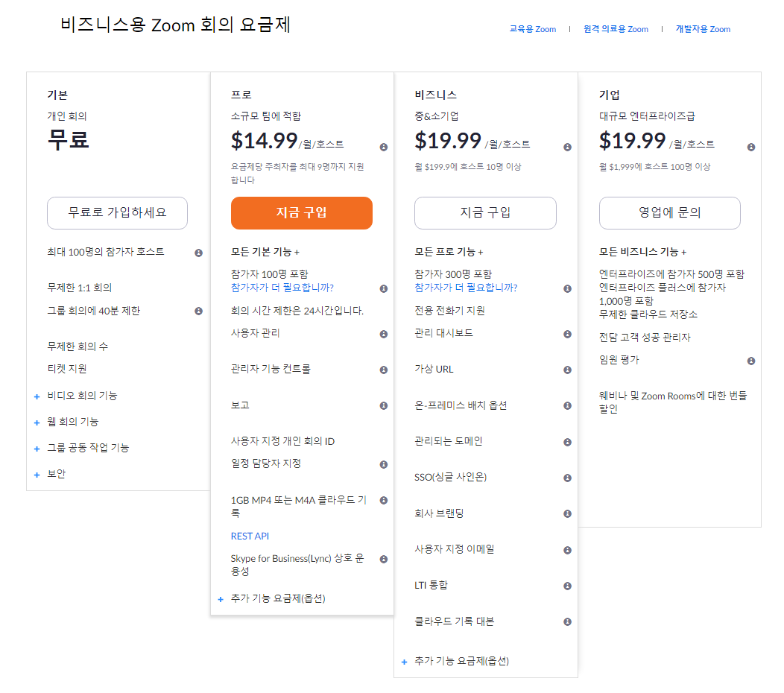Expand 비디오 회의 기능 section
The image size is (784, 693).
coord(37,397)
